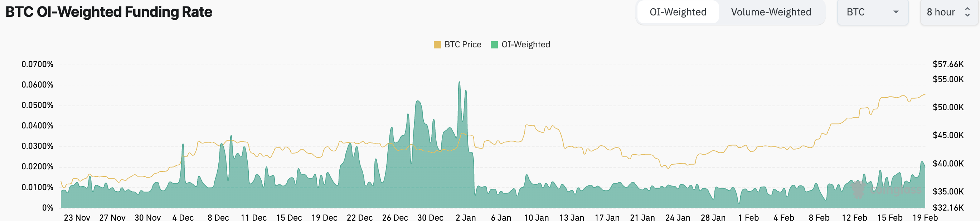Image resolution: width=980 pixels, height=221 pixels.
Task: Click the 23 Nov date axis label
Action: pyautogui.click(x=77, y=217)
